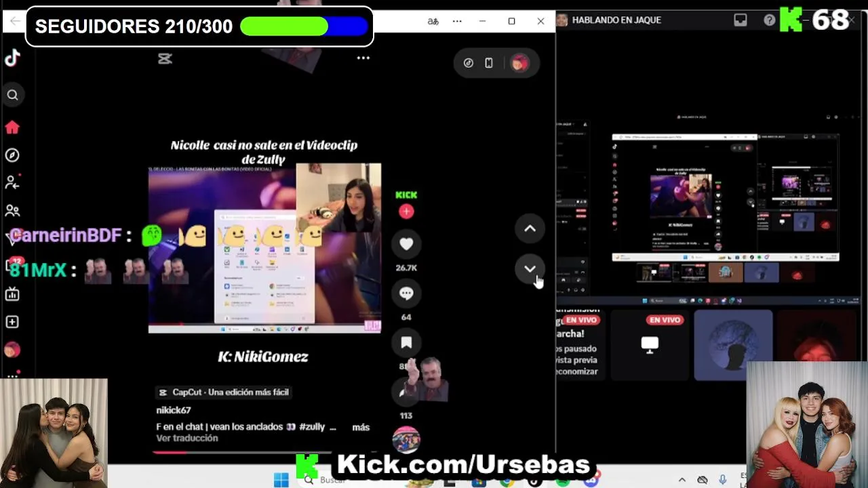Click the phone icon in the top pill
This screenshot has width=868, height=488.
(x=488, y=63)
